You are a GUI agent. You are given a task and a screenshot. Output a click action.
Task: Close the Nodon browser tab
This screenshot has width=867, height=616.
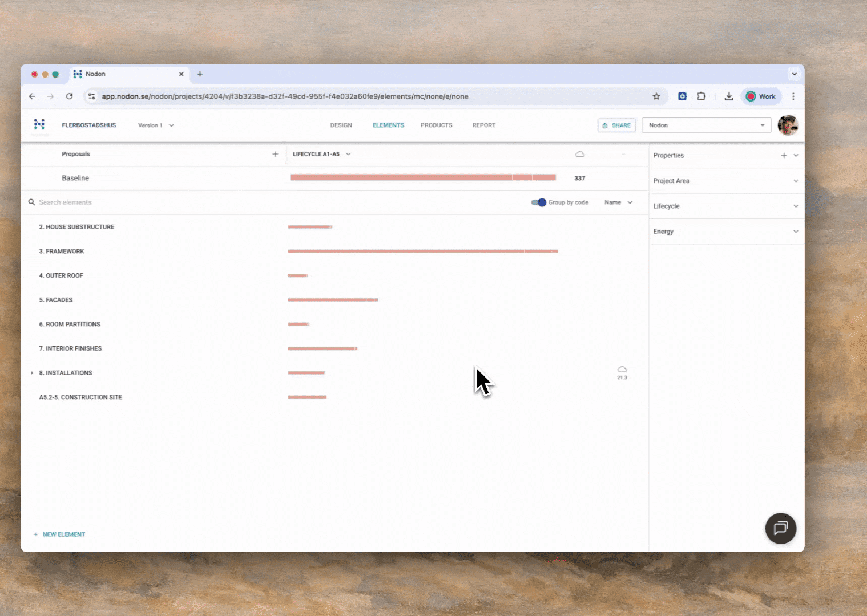181,74
